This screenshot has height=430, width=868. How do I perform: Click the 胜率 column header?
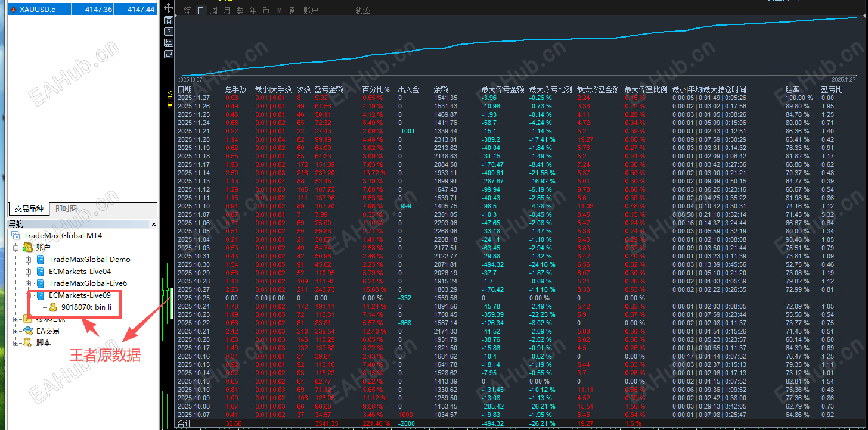tap(792, 89)
